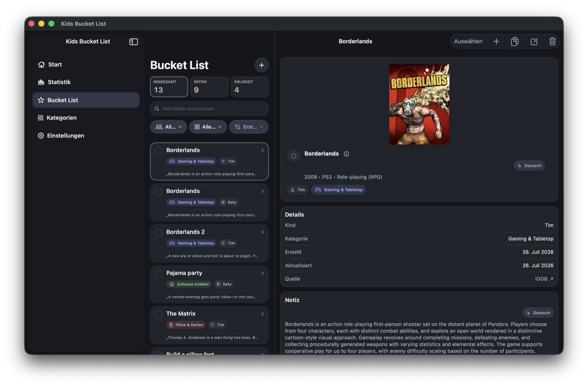Open Statistik in the sidebar
The image size is (588, 387).
86,82
